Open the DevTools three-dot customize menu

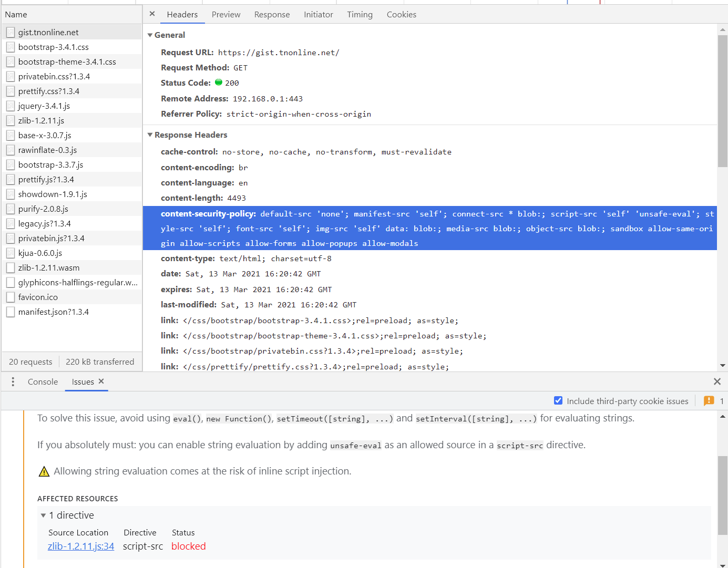point(13,381)
